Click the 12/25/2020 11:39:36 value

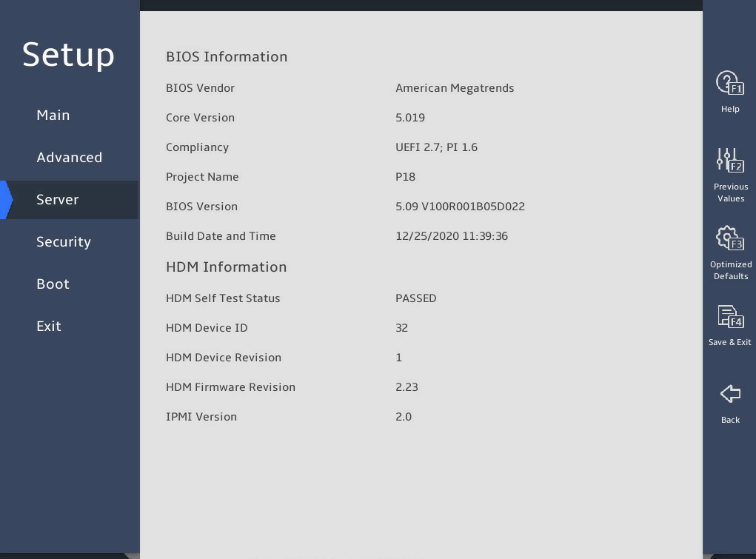pyautogui.click(x=451, y=236)
